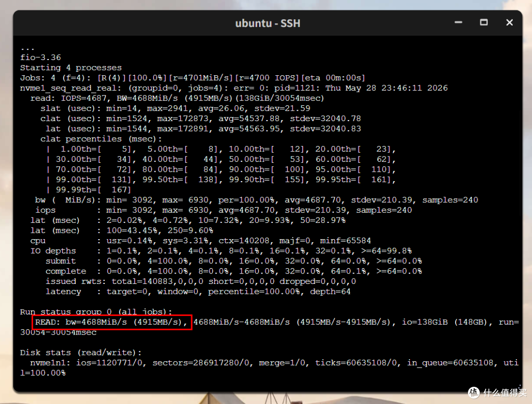Click the 'lat (msec) : 100=43.45%' line

point(122,230)
